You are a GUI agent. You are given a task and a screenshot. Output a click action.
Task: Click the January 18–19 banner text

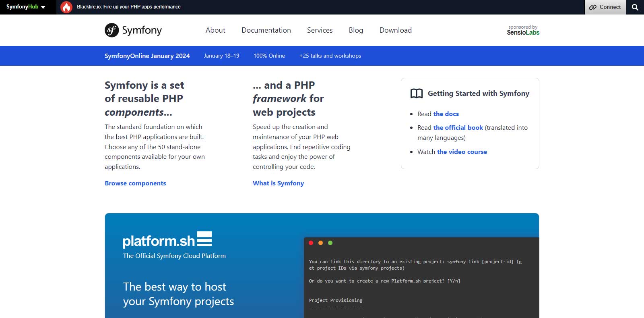click(221, 56)
